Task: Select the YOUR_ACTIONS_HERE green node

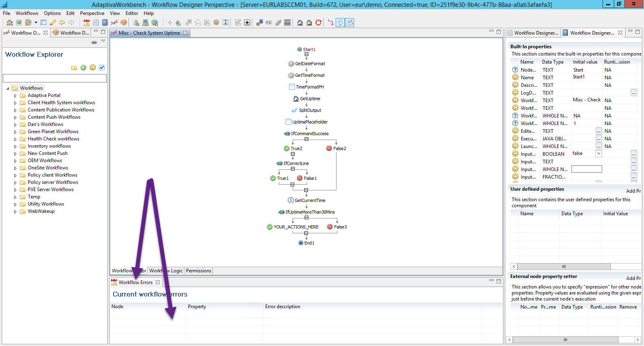Action: [x=293, y=227]
